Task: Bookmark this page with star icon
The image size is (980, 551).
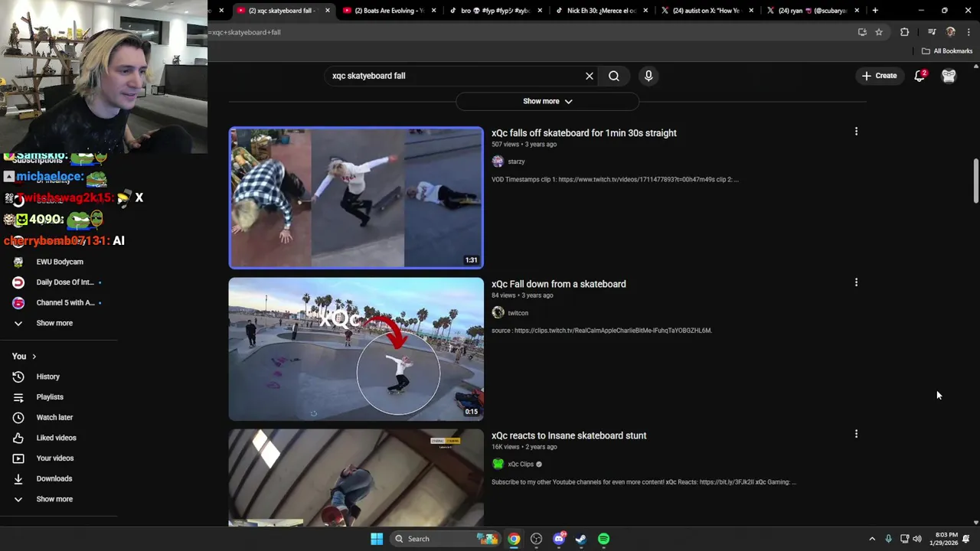Action: pyautogui.click(x=879, y=32)
